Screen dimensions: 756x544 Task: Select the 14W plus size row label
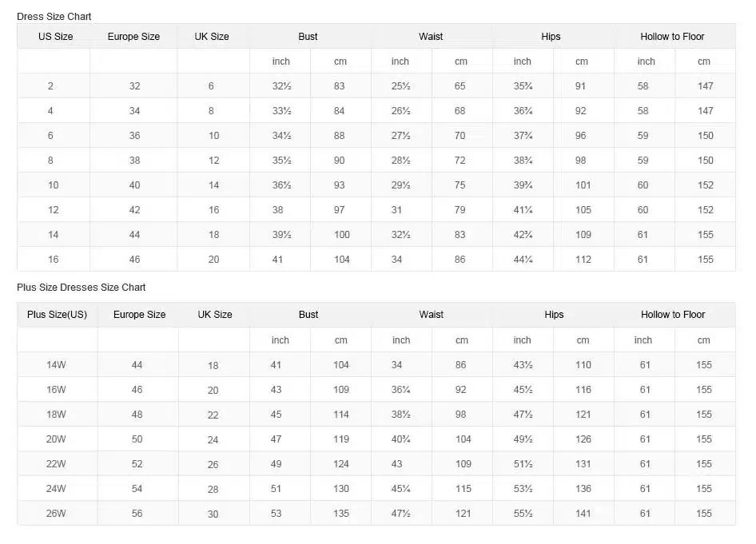point(56,365)
